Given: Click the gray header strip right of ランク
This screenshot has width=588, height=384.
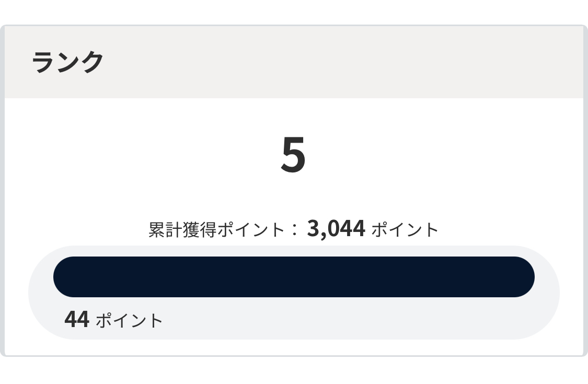Looking at the screenshot, I should [338, 62].
